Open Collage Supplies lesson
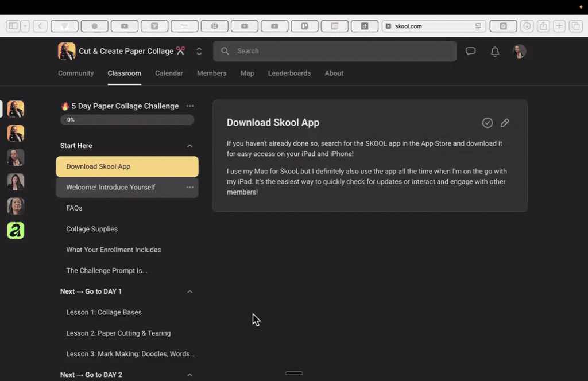The width and height of the screenshot is (588, 381). pos(92,229)
